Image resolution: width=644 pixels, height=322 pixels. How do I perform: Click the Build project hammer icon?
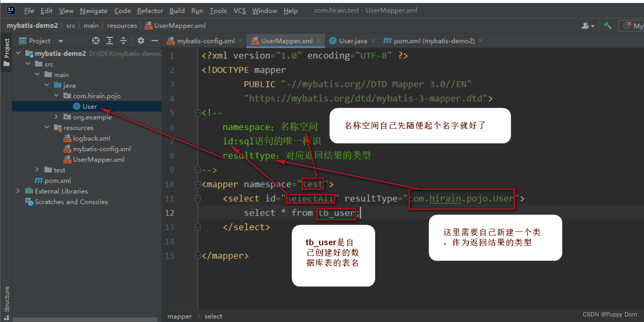(x=608, y=25)
